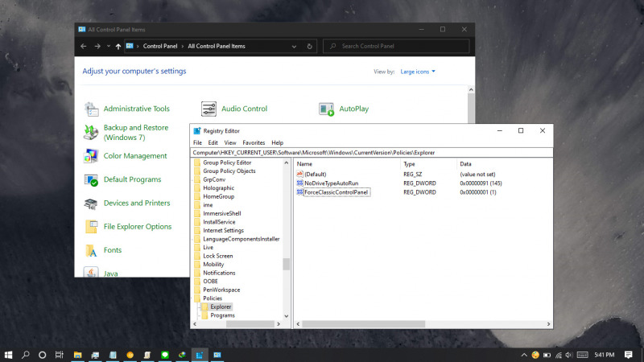Open the address bar history dropdown
This screenshot has width=644, height=362.
[294, 47]
